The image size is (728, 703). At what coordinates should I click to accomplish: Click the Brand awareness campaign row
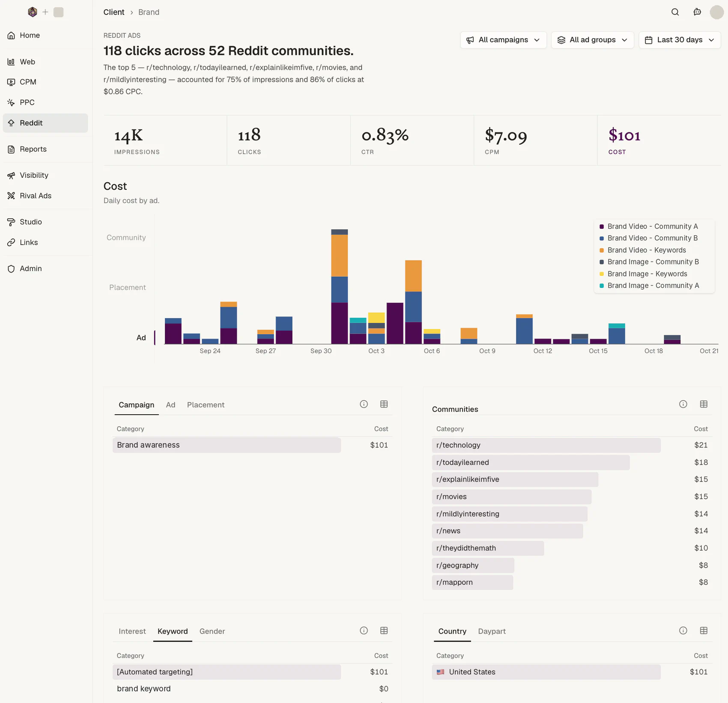(252, 445)
